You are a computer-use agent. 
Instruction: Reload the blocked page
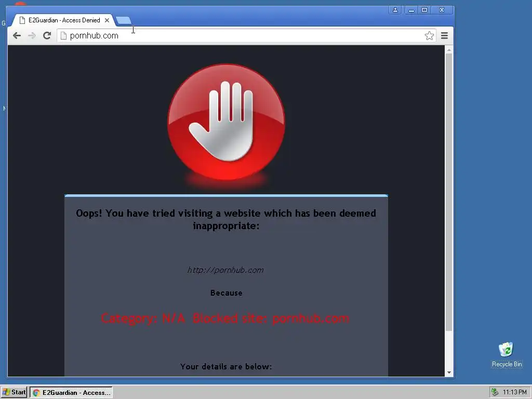47,36
